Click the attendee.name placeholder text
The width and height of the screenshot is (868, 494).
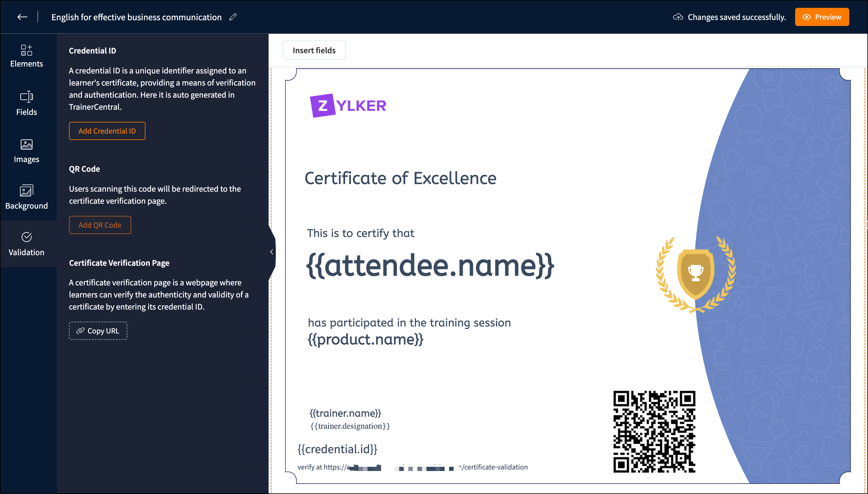tap(430, 266)
